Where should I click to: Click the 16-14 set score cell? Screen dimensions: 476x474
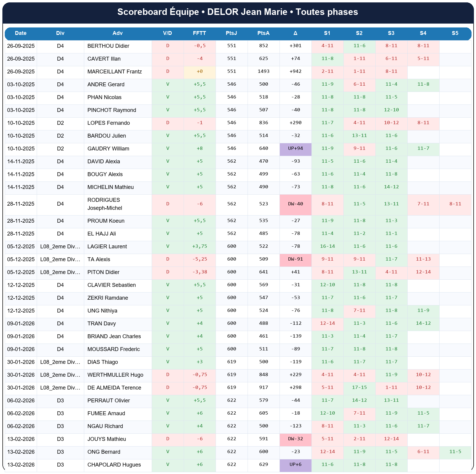click(x=327, y=247)
